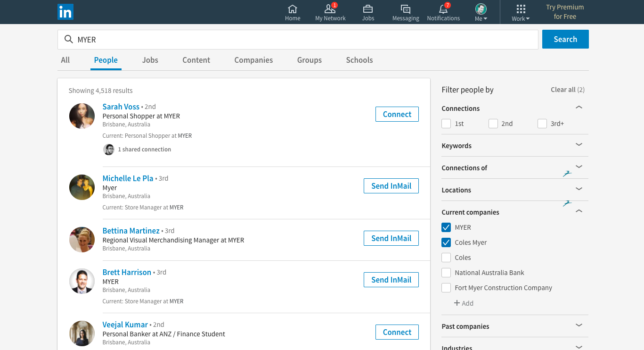Open the Messaging icon
This screenshot has height=350, width=644.
pyautogui.click(x=405, y=9)
